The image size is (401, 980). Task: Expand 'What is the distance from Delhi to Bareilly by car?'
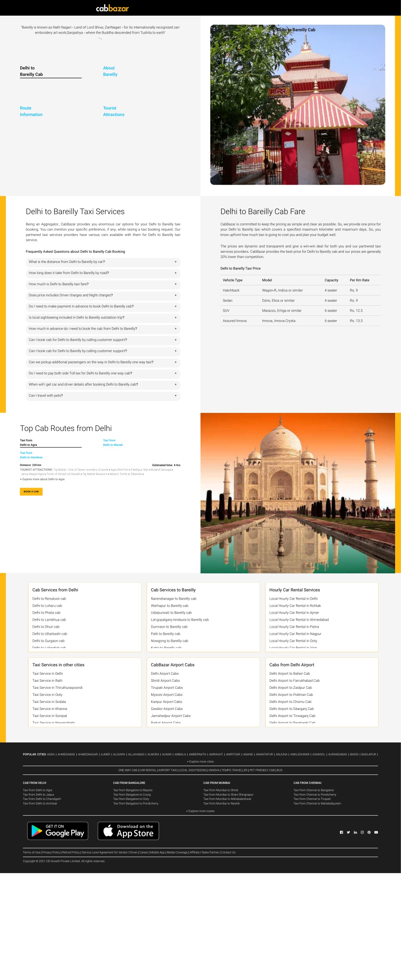(103, 262)
